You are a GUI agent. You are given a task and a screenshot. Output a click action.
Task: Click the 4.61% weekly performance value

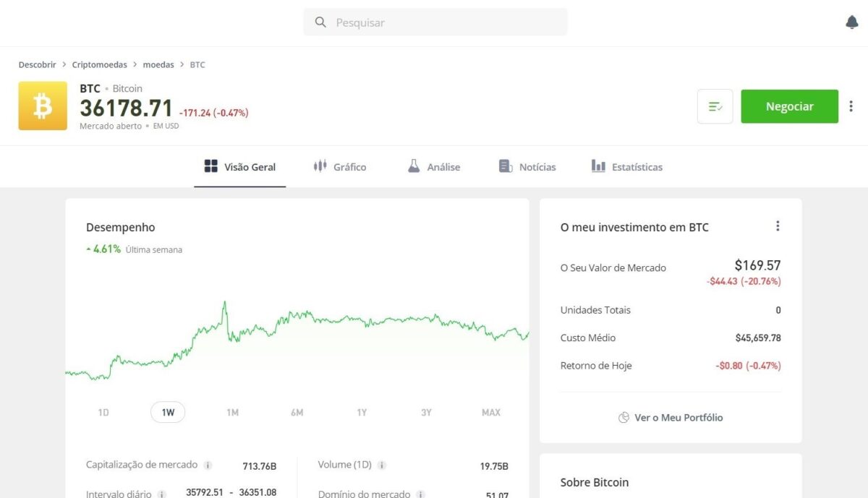click(107, 249)
